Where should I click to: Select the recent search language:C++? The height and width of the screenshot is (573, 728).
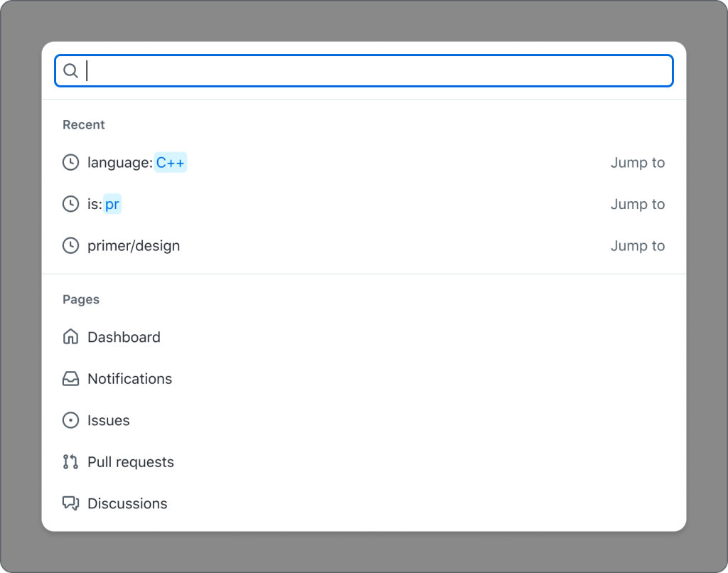pos(136,163)
